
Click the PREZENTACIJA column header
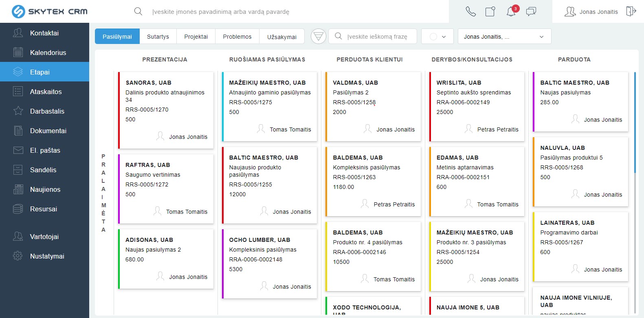click(165, 59)
